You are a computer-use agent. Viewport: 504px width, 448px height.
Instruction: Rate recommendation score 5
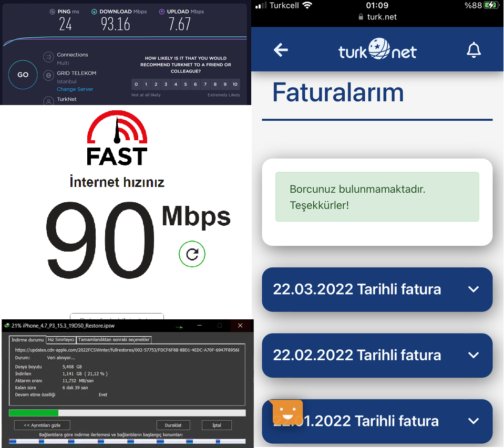(x=186, y=84)
